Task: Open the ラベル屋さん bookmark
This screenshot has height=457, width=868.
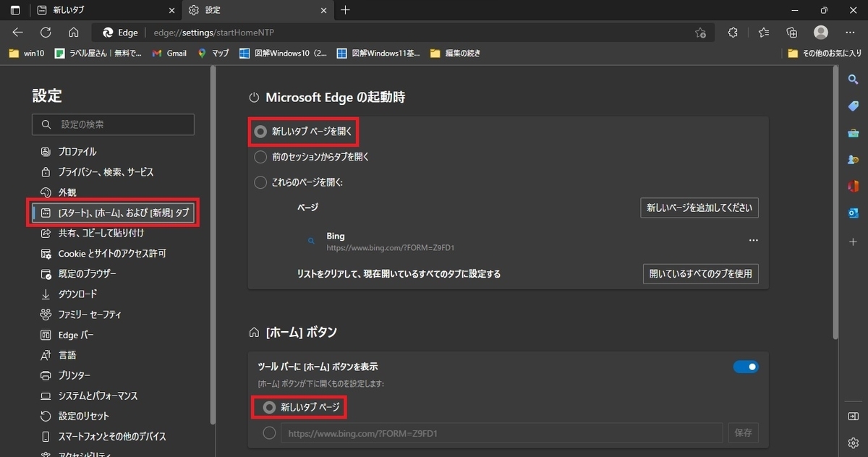Action: coord(98,54)
